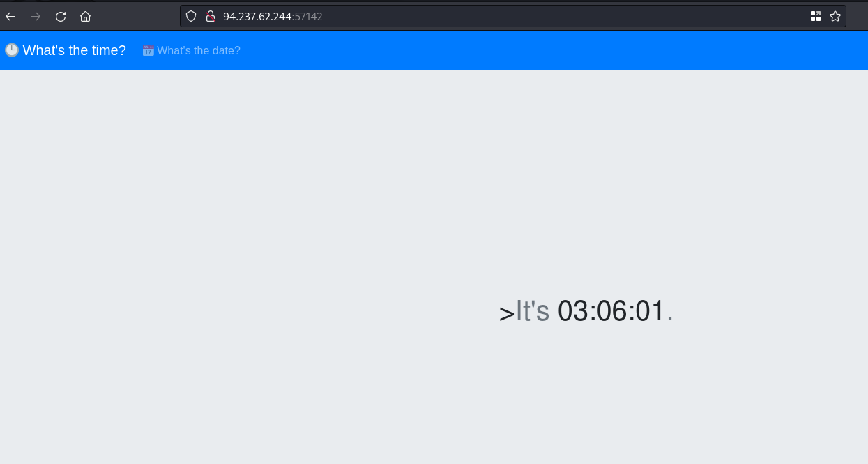Click the trailing period after the time

[670, 320]
